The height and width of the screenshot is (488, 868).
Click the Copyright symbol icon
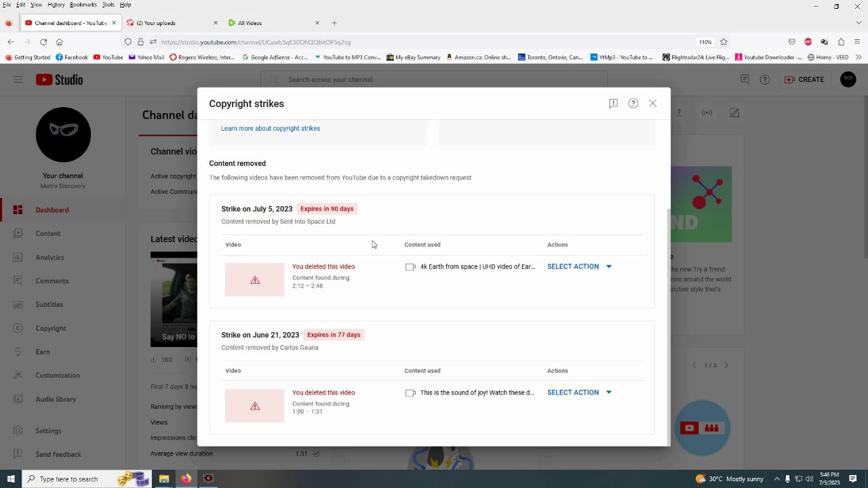[18, 328]
